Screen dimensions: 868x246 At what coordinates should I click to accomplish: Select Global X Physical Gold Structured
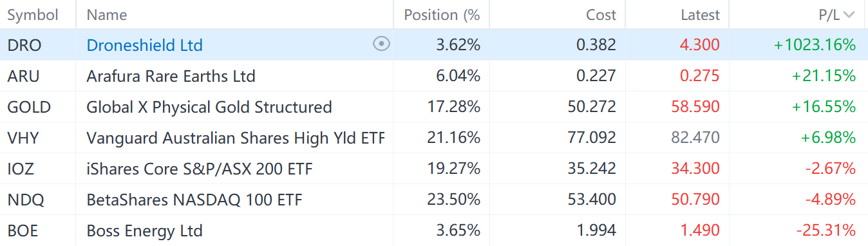pyautogui.click(x=209, y=107)
